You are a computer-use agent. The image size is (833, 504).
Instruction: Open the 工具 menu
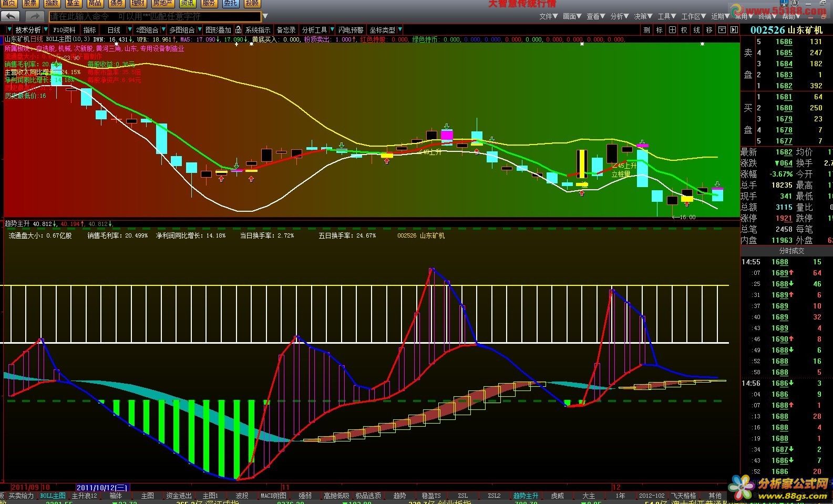[x=667, y=17]
